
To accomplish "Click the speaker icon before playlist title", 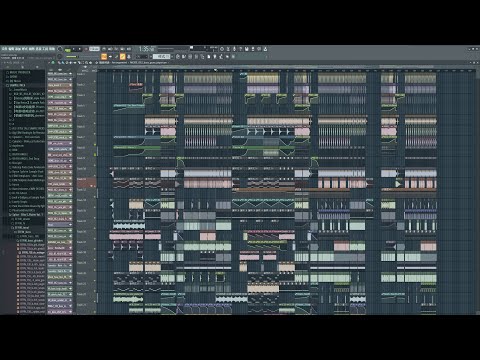I will click(96, 62).
